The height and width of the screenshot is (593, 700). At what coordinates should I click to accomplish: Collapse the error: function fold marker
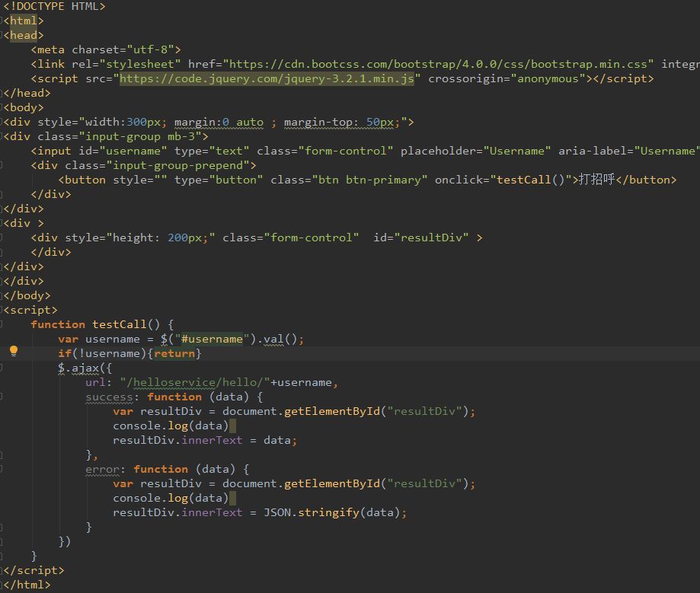pos(2,469)
